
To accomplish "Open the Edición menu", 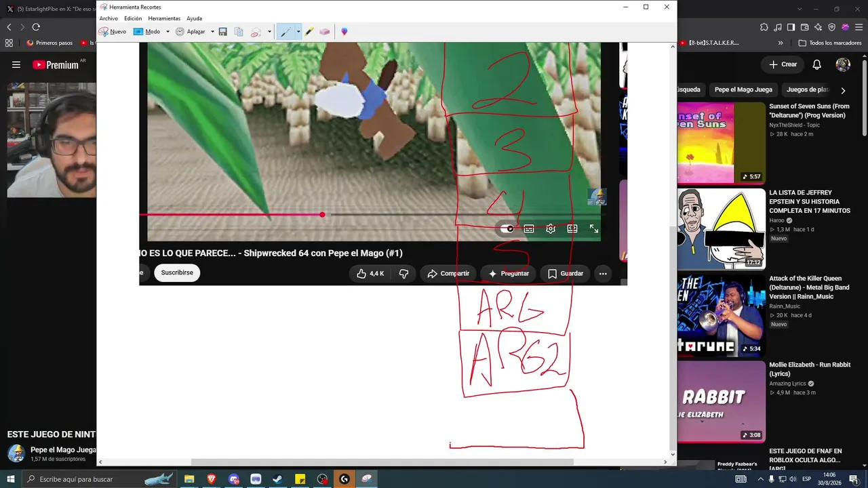I will (133, 18).
